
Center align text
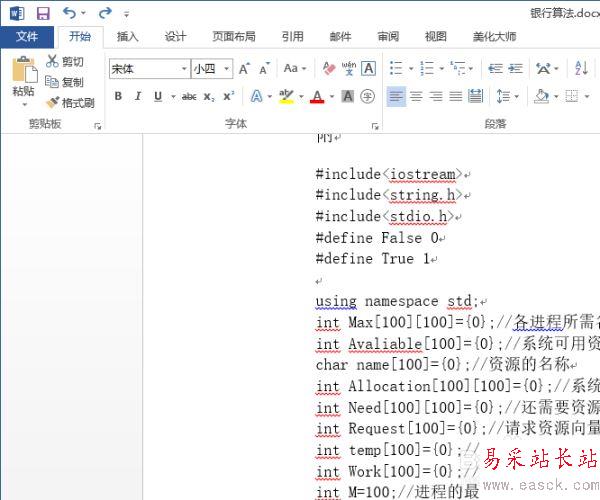(416, 96)
